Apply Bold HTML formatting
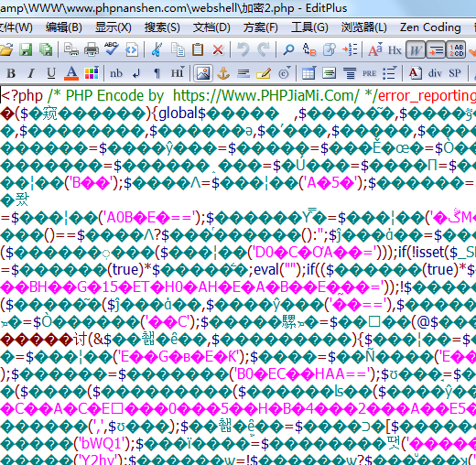 pyautogui.click(x=11, y=73)
